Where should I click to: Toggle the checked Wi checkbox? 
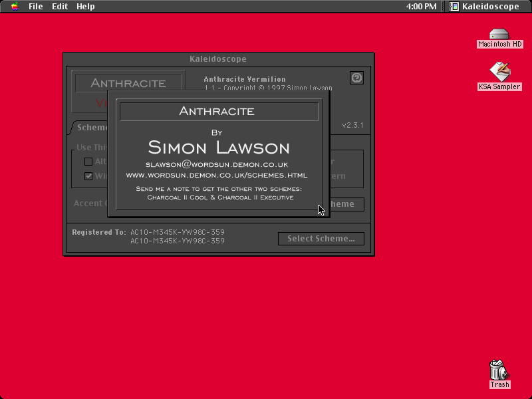88,176
